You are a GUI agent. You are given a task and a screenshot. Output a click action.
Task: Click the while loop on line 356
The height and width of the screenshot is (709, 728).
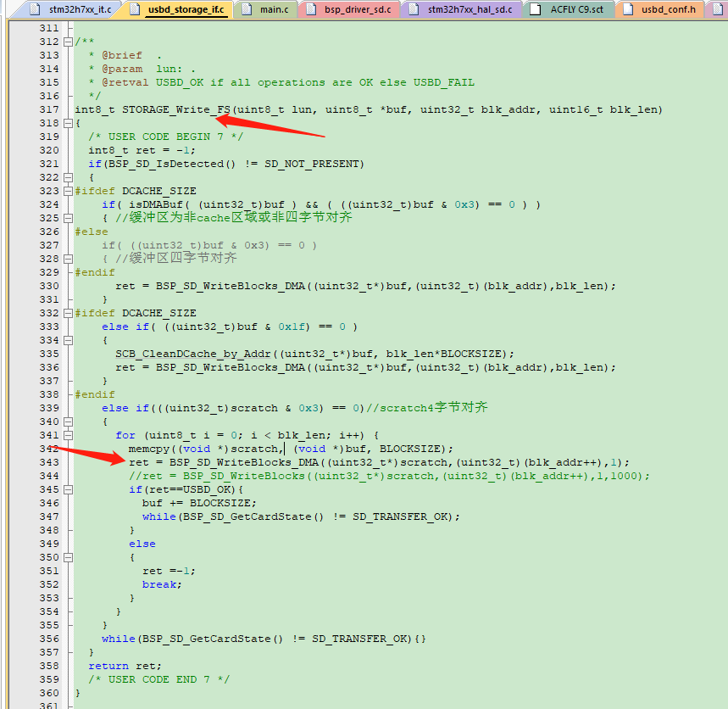tap(264, 639)
